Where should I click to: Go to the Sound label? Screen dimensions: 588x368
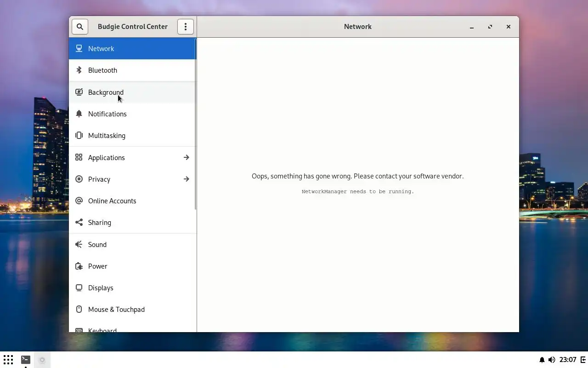pos(97,244)
